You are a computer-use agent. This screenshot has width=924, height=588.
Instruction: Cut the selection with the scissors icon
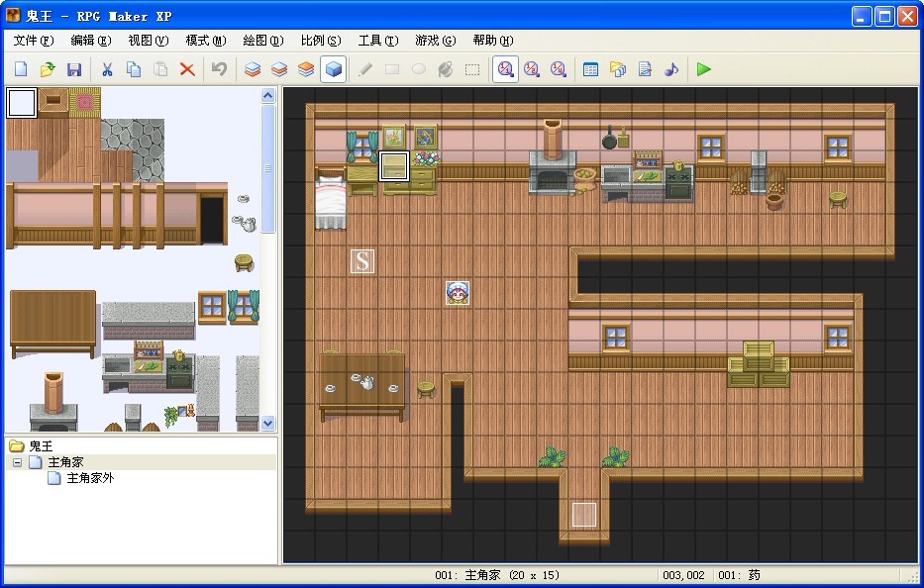point(107,69)
